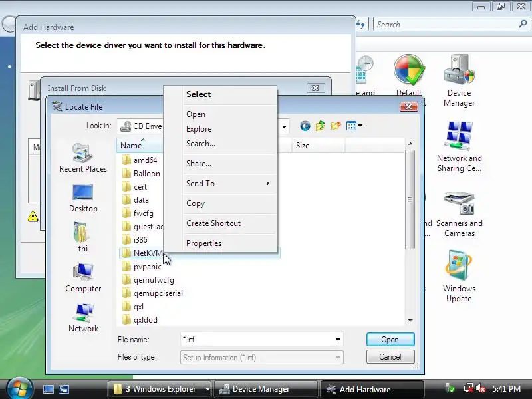Open Network and Sharing Center icon
This screenshot has width=532, height=399.
(459, 146)
